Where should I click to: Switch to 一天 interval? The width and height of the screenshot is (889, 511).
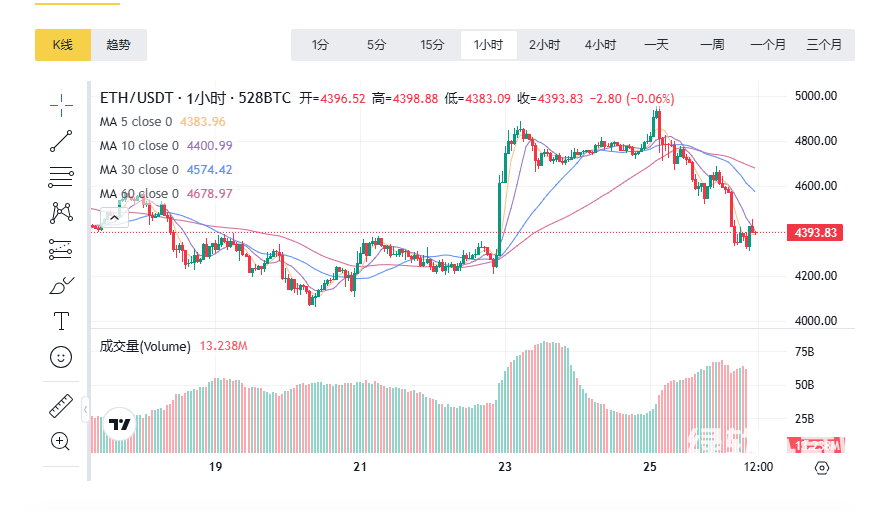click(x=656, y=45)
